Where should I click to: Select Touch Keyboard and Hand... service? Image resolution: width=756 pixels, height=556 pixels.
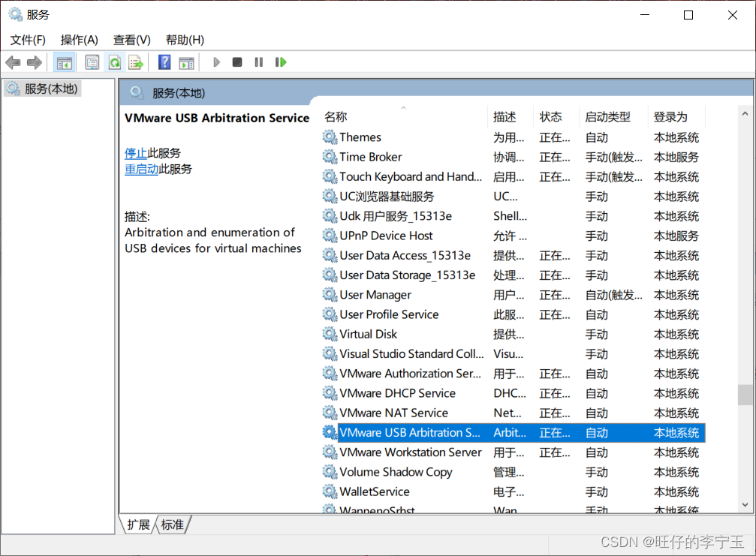513,177
